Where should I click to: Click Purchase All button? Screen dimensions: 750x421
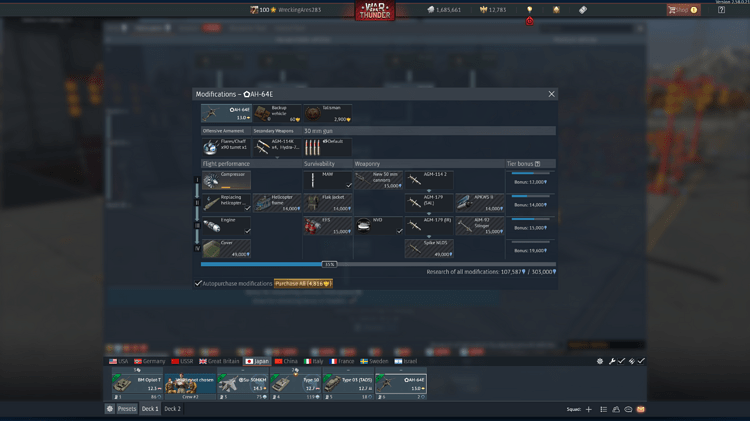click(303, 283)
